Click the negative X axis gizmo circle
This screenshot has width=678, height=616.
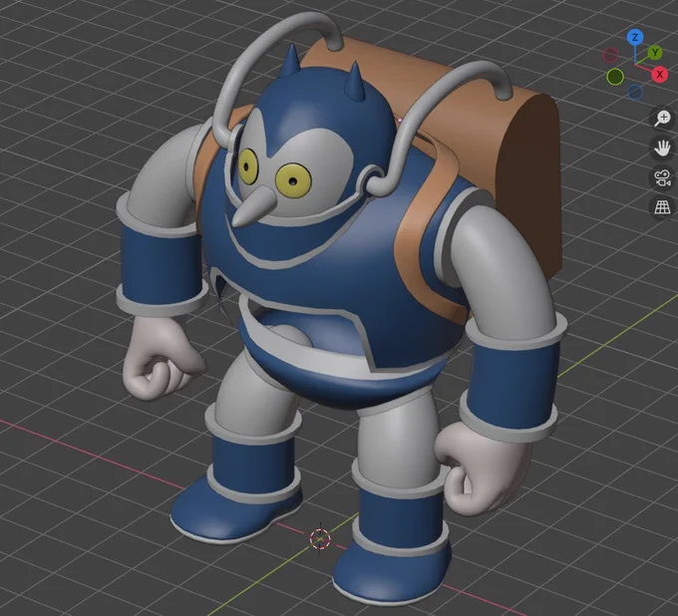tap(610, 55)
